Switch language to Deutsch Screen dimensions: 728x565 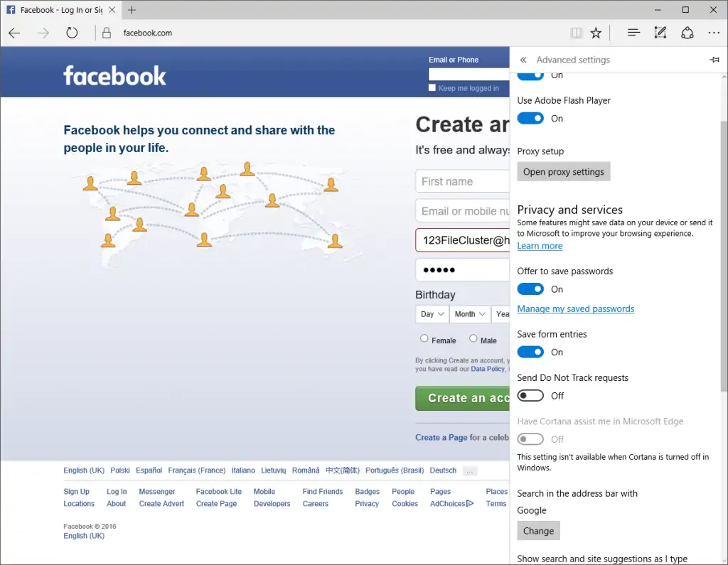click(x=443, y=470)
